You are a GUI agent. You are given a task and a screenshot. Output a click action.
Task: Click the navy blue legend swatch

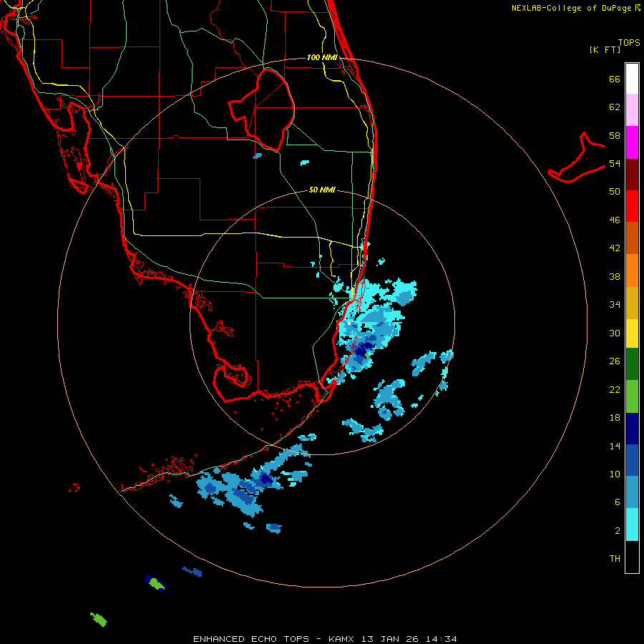[x=632, y=429]
